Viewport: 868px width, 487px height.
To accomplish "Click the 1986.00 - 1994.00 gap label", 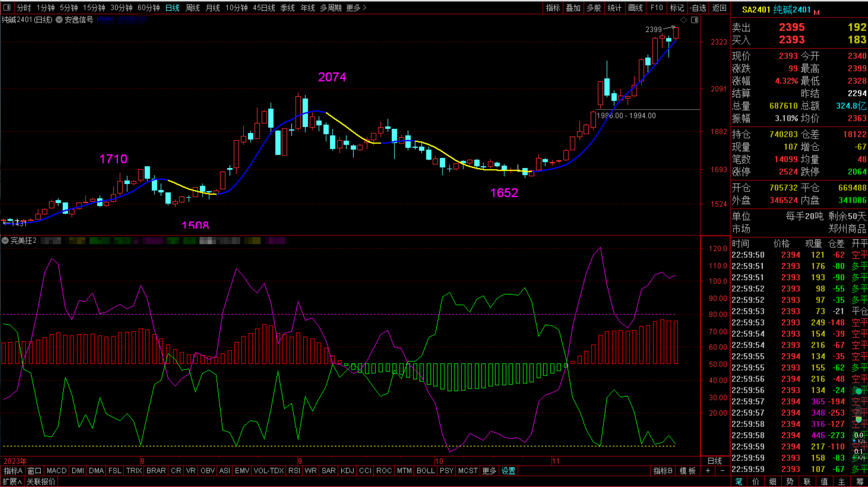I will 626,116.
